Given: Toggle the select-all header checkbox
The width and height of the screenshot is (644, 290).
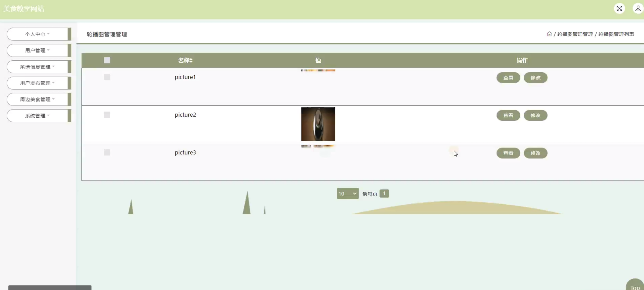Looking at the screenshot, I should click(x=107, y=60).
